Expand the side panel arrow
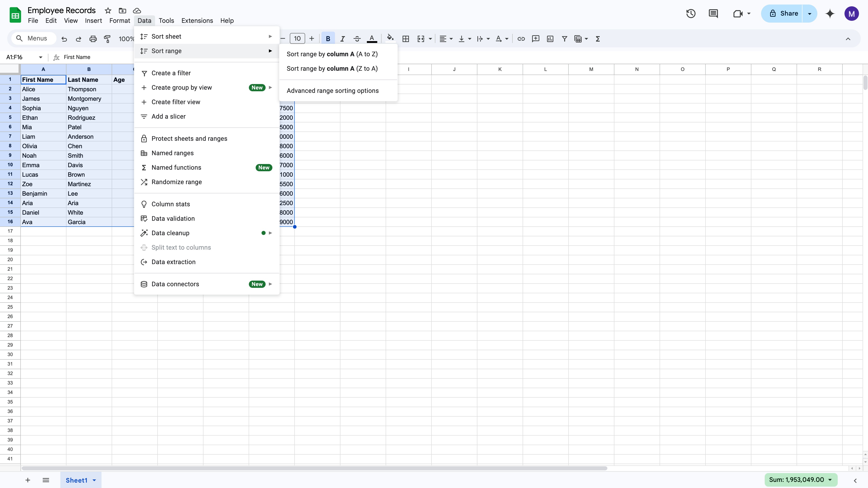This screenshot has height=488, width=868. pos(855,481)
